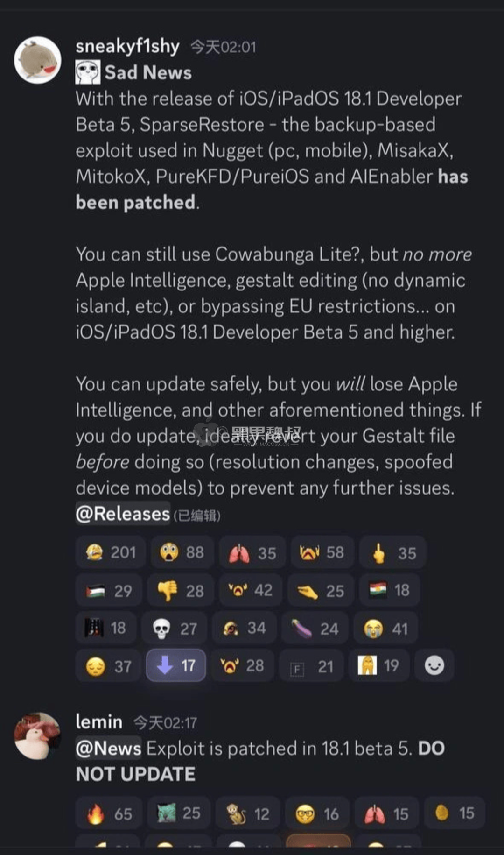
Task: Toggle the pensive face reaction
Action: click(x=108, y=665)
